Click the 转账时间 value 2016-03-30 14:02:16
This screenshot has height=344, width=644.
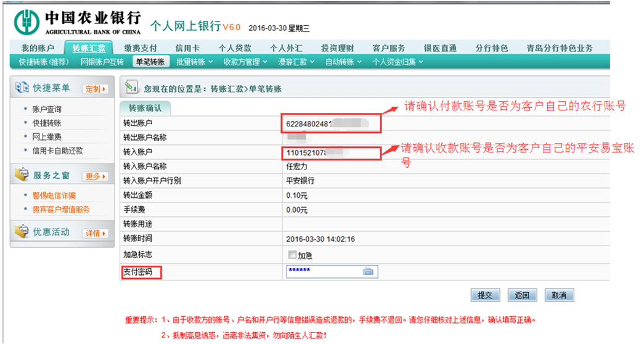point(320,239)
